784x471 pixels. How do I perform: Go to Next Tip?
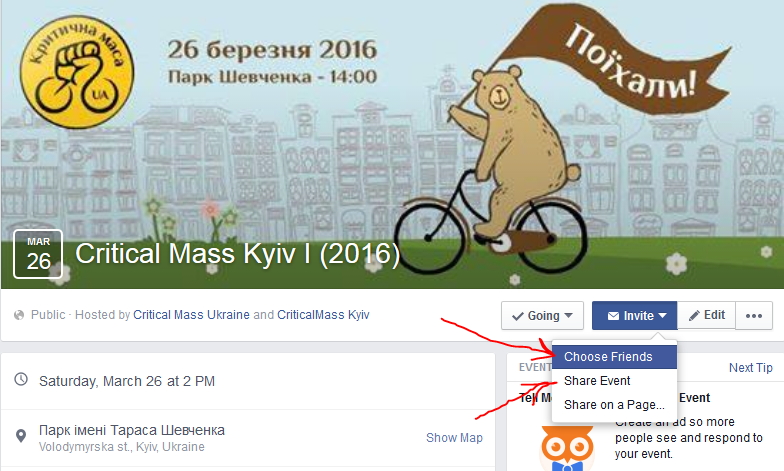(x=750, y=368)
